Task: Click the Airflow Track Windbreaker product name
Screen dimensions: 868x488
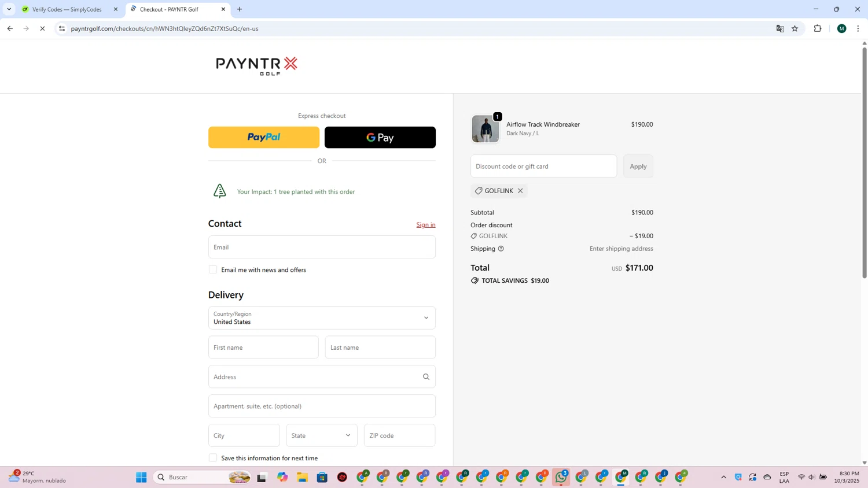Action: (543, 124)
